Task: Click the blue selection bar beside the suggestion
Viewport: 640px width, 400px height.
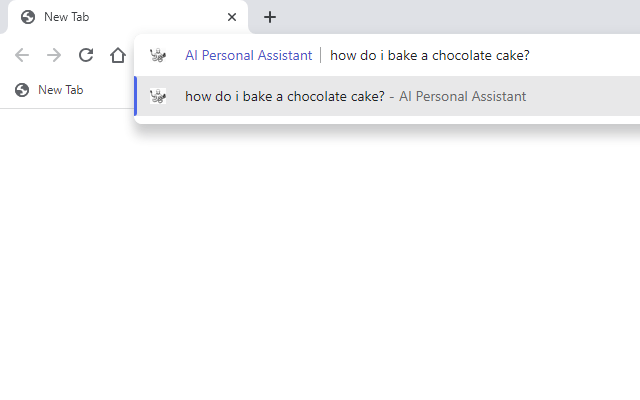Action: click(136, 96)
